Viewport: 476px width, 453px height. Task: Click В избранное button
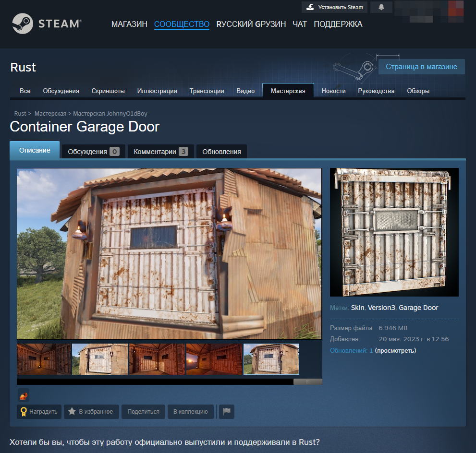91,411
